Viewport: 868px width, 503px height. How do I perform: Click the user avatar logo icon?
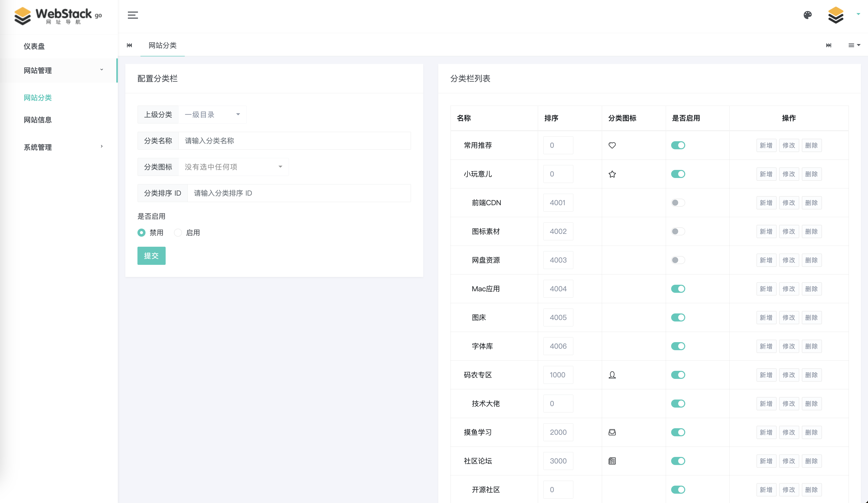click(836, 15)
